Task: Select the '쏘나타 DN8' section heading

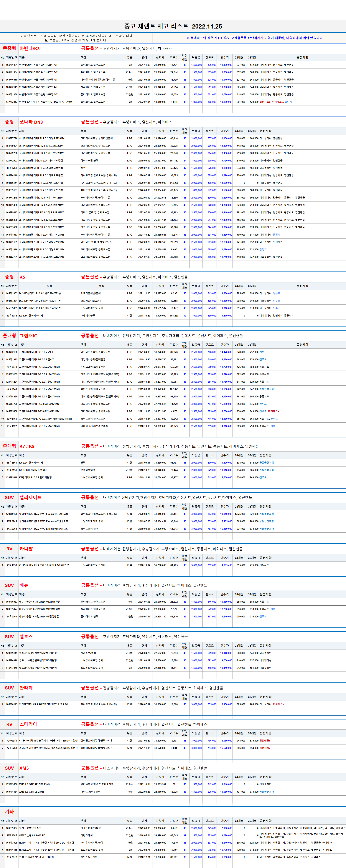Action: click(31, 122)
